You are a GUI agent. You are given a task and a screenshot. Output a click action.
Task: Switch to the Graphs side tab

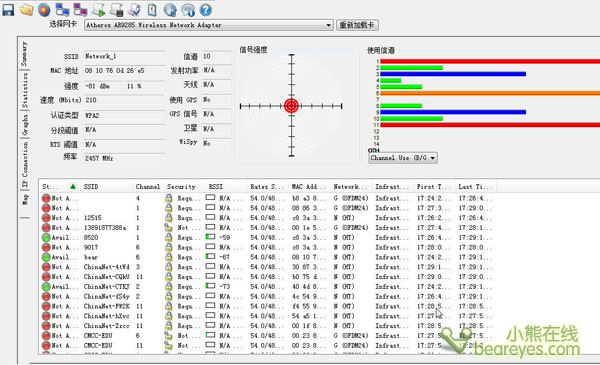[24, 125]
